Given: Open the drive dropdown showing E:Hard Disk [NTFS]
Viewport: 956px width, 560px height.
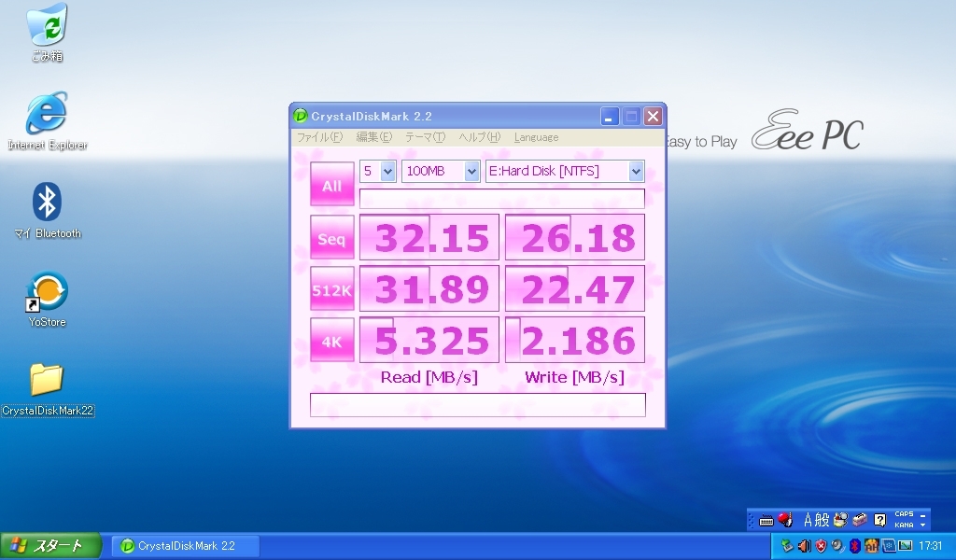Looking at the screenshot, I should [564, 171].
